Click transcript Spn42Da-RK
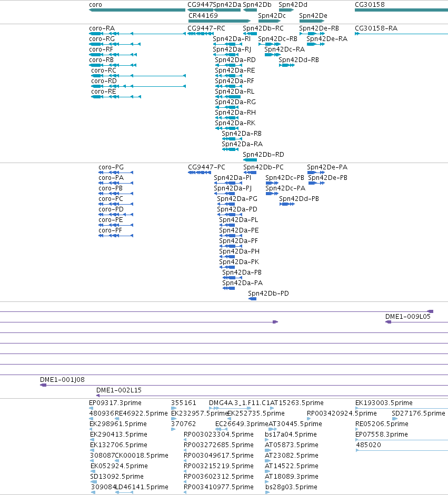Image resolution: width=448 pixels, height=495 pixels. point(227,128)
